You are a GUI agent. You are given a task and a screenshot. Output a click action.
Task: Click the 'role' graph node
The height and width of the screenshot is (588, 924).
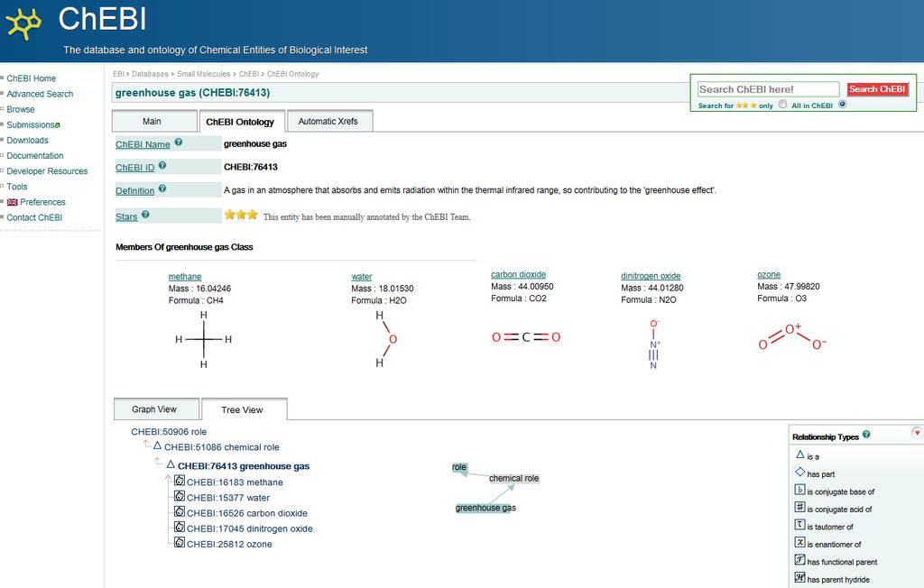[459, 467]
